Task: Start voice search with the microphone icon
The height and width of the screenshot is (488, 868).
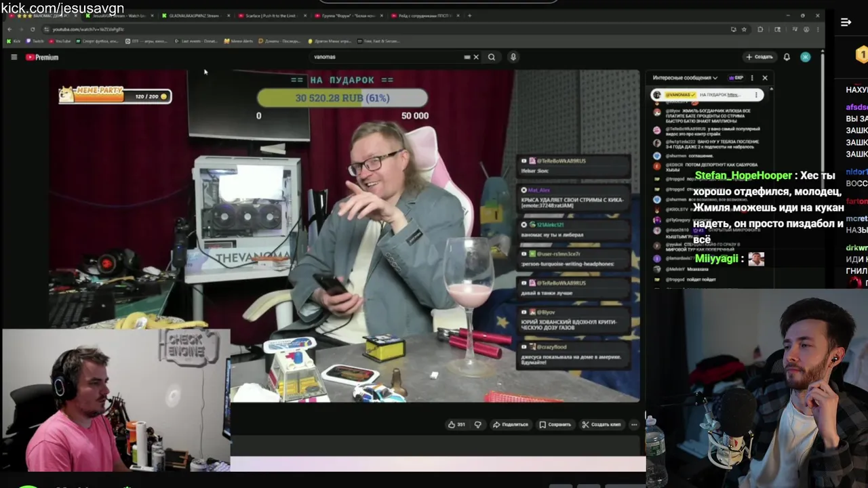Action: (513, 57)
